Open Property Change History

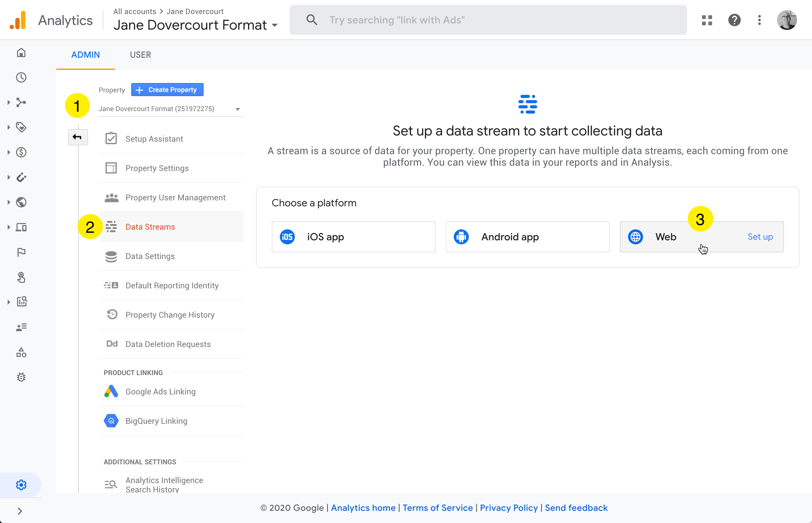171,315
